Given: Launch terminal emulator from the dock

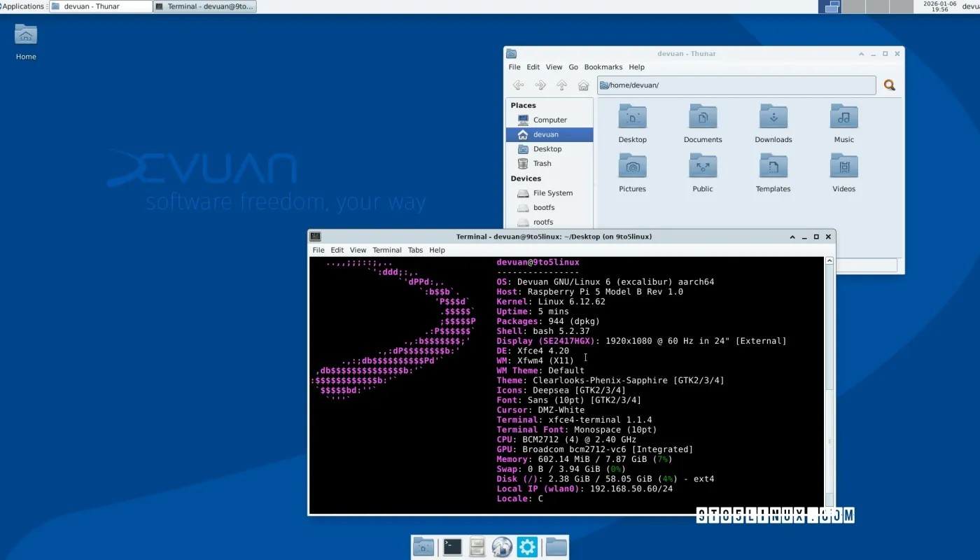Looking at the screenshot, I should tap(452, 547).
